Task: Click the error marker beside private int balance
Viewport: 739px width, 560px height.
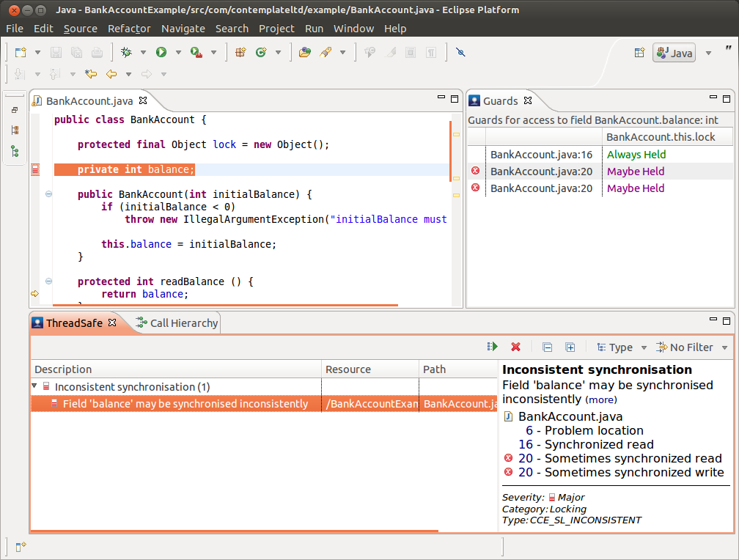Action: 35,170
